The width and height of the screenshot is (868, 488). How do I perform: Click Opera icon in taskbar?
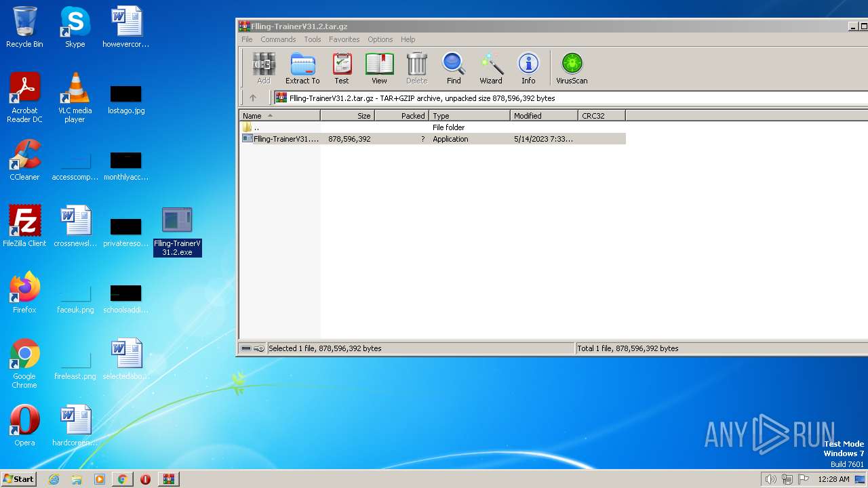click(x=145, y=479)
